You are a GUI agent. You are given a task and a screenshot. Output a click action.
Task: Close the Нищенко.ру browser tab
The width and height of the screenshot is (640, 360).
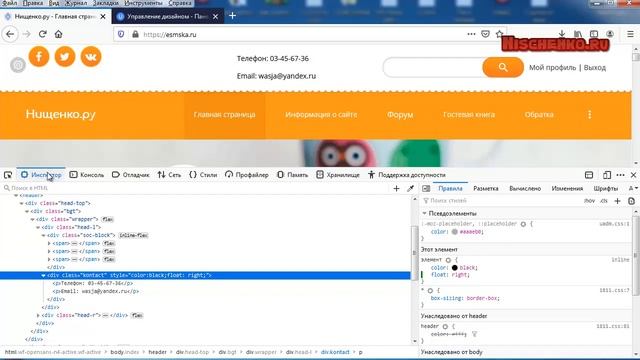[103, 16]
